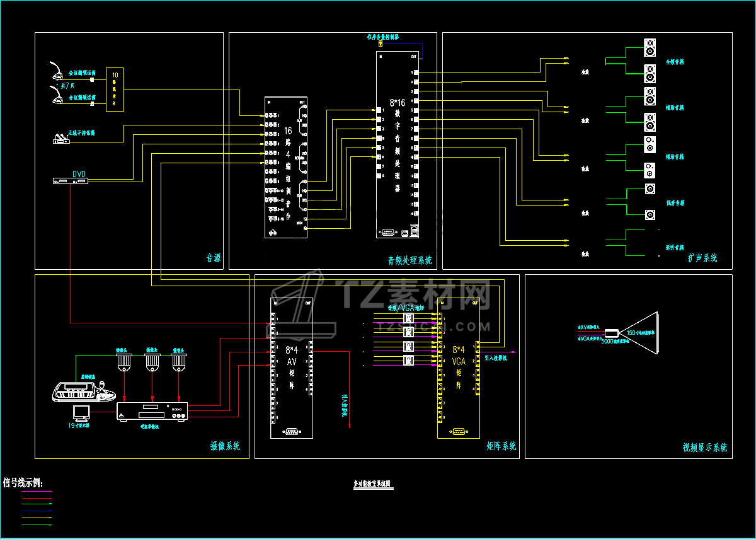756x539 pixels.
Task: Click the 低音音箱 speaker label
Action: (675, 203)
